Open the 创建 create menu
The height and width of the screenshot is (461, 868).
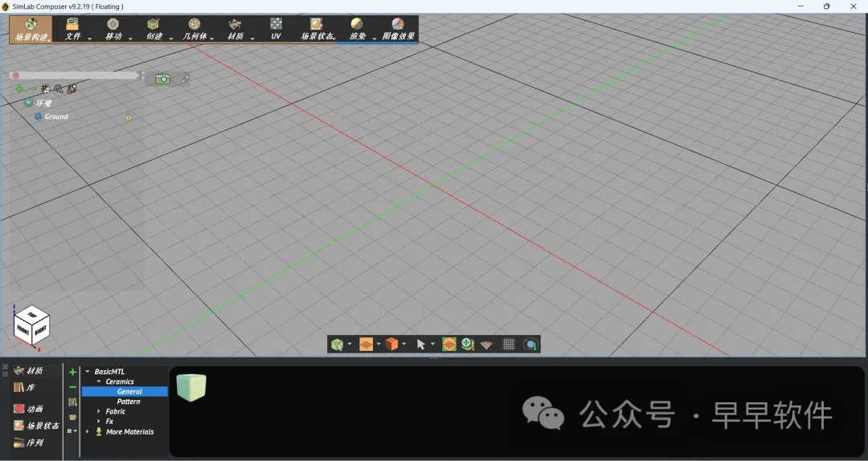[154, 30]
